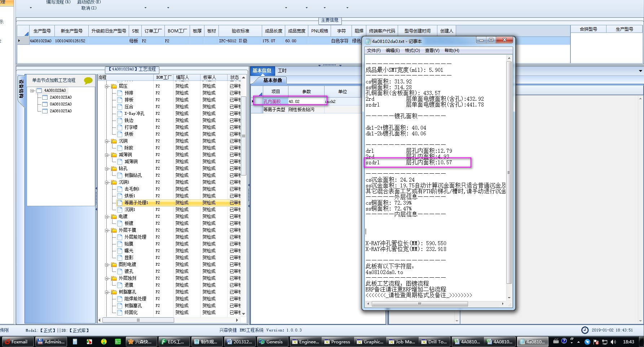Select the 阻焊前处理 process step
Image resolution: width=644 pixels, height=347 pixels.
tap(135, 299)
